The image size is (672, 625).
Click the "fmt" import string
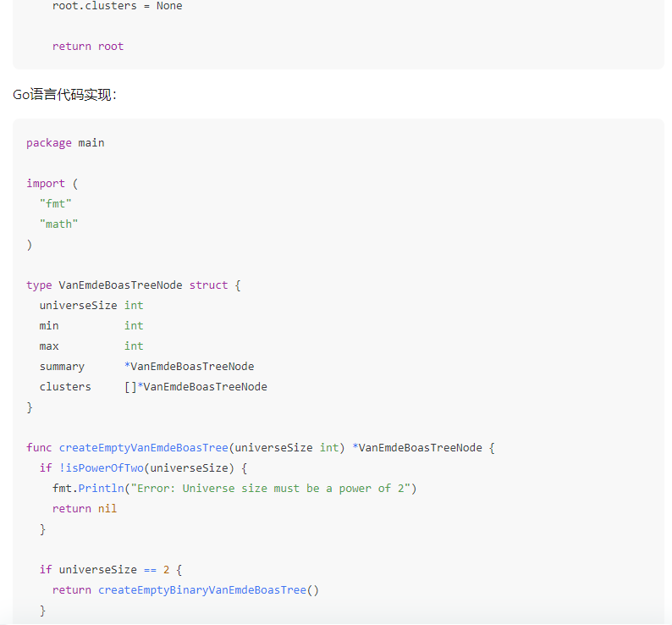tap(56, 204)
